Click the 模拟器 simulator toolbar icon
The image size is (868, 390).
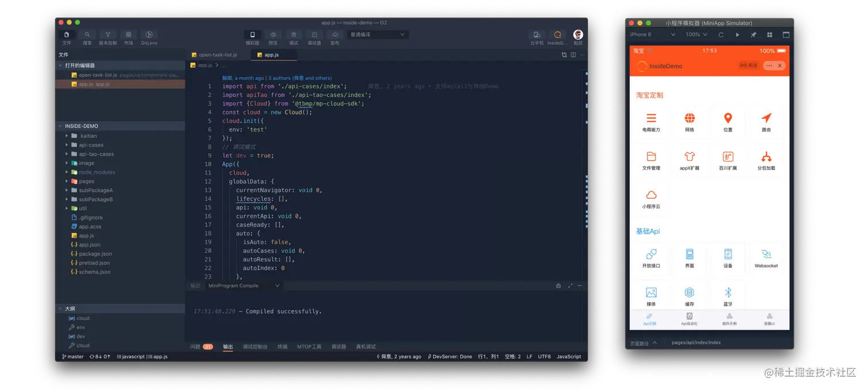(x=252, y=34)
